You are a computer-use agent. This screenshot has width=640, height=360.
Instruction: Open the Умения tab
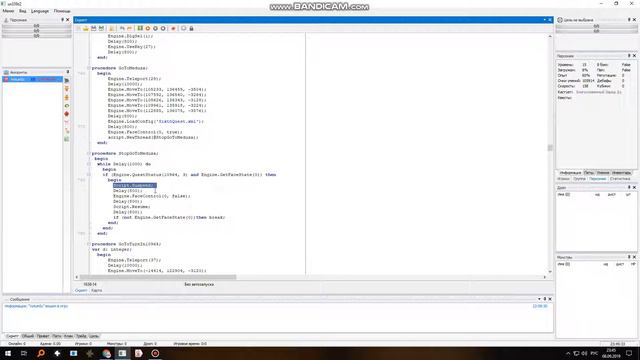[603, 173]
